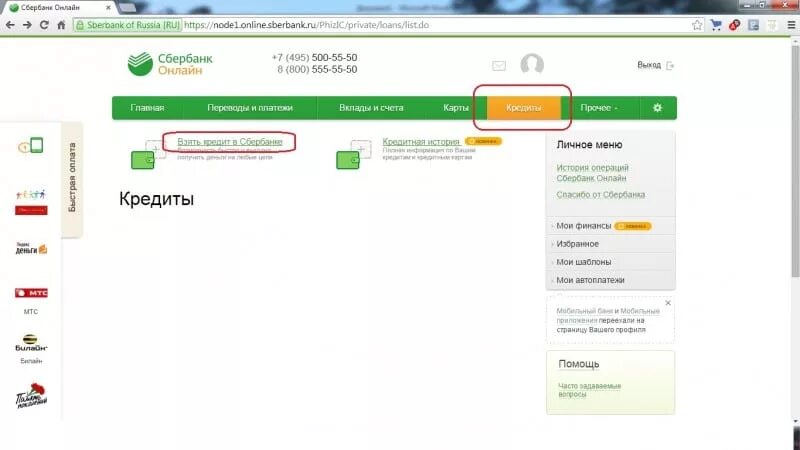Screen dimensions: 800x450
Task: Open the red extension icon in the toolbar
Action: pos(735,25)
